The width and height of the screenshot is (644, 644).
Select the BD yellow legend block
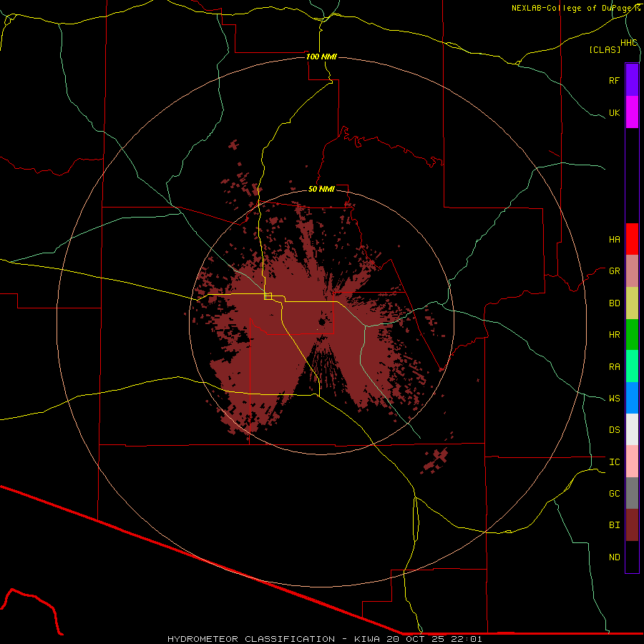click(632, 303)
